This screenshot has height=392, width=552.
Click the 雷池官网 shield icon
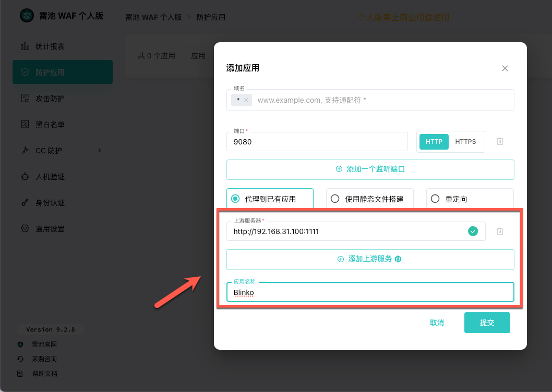pos(20,345)
